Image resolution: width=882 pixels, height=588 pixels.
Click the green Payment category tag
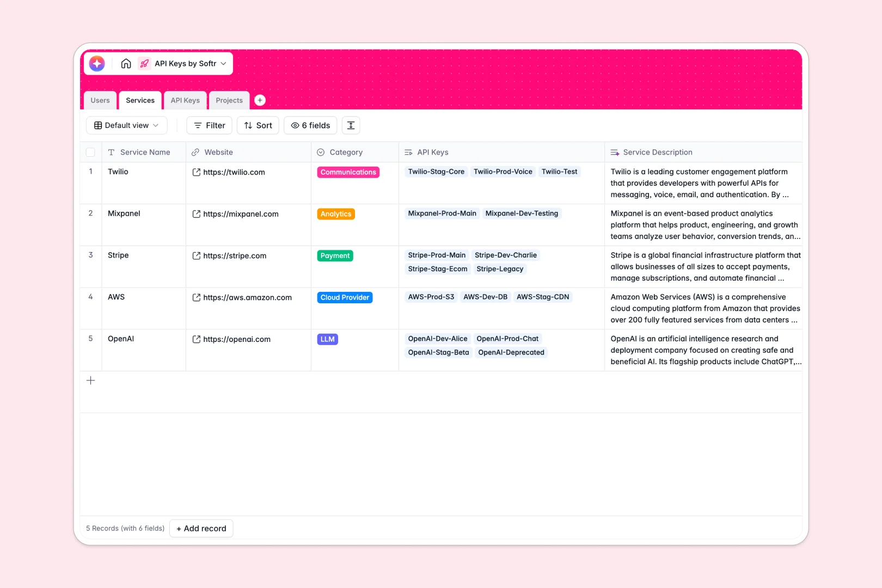tap(335, 256)
